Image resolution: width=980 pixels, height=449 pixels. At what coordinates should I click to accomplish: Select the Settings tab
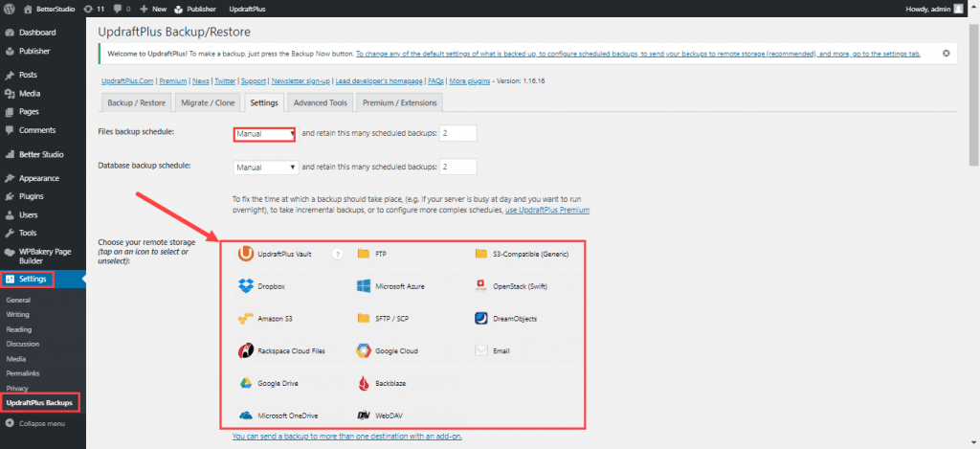click(264, 102)
